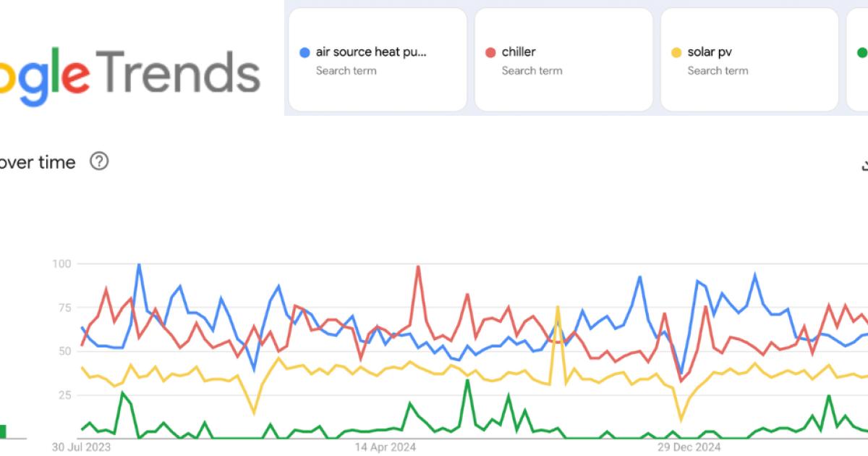Click the help question mark icon

99,161
